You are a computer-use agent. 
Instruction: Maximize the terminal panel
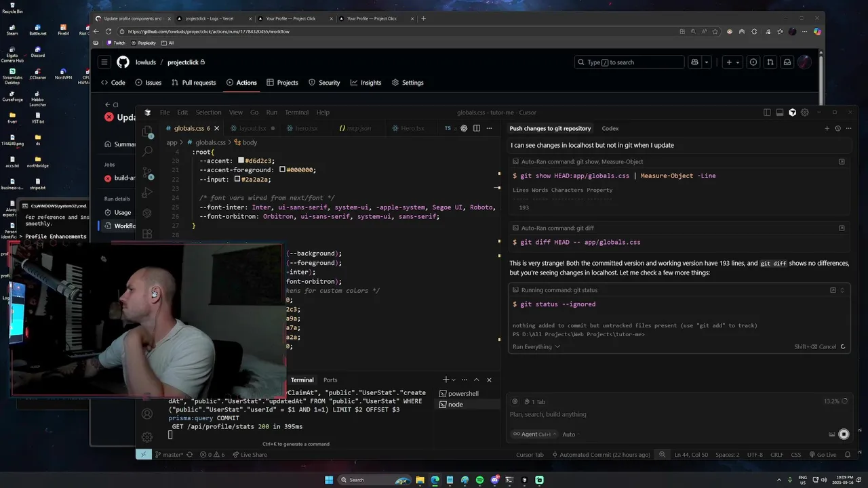pos(476,380)
